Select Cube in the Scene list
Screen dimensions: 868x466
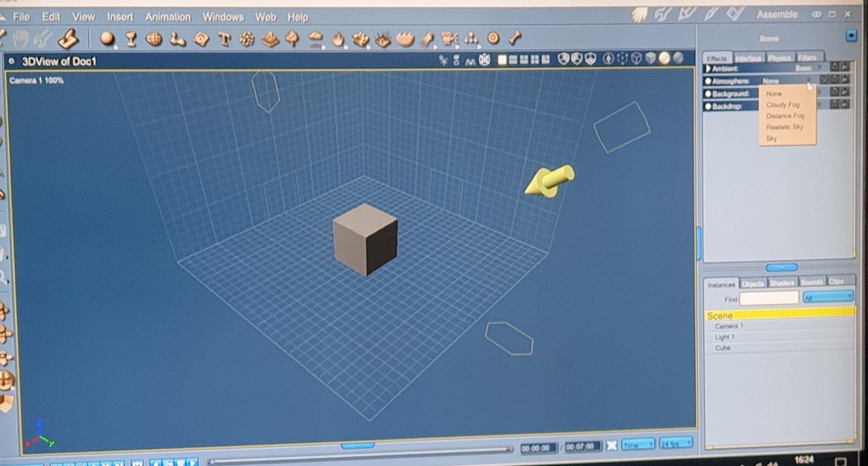click(722, 348)
